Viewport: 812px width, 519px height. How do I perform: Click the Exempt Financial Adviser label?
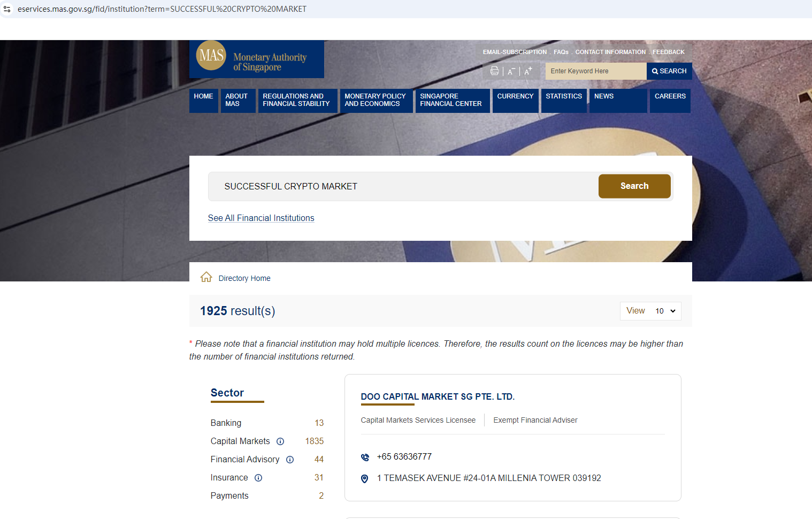535,420
